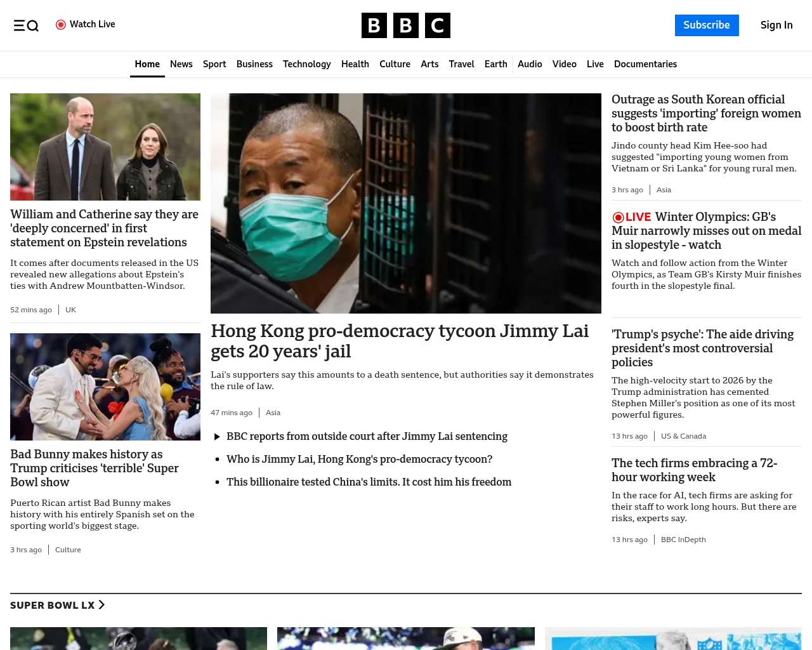Expand Super Bowl LX section chevron
The image size is (812, 650).
(101, 605)
